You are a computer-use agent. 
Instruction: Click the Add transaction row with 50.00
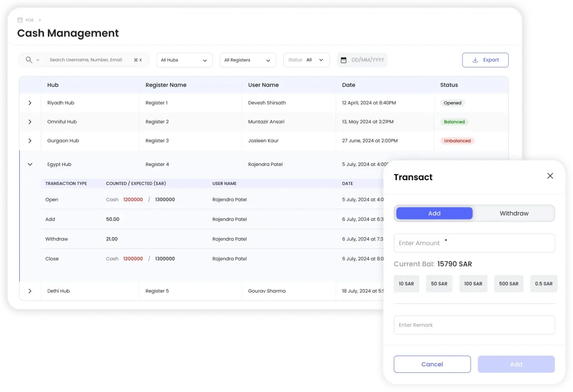click(x=50, y=219)
